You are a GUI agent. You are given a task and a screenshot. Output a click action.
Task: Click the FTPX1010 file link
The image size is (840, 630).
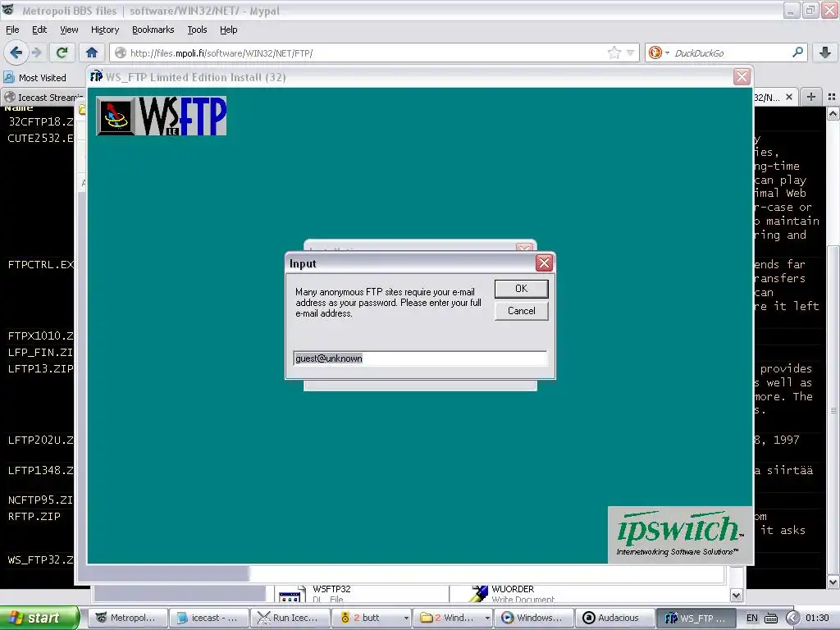[x=41, y=336]
